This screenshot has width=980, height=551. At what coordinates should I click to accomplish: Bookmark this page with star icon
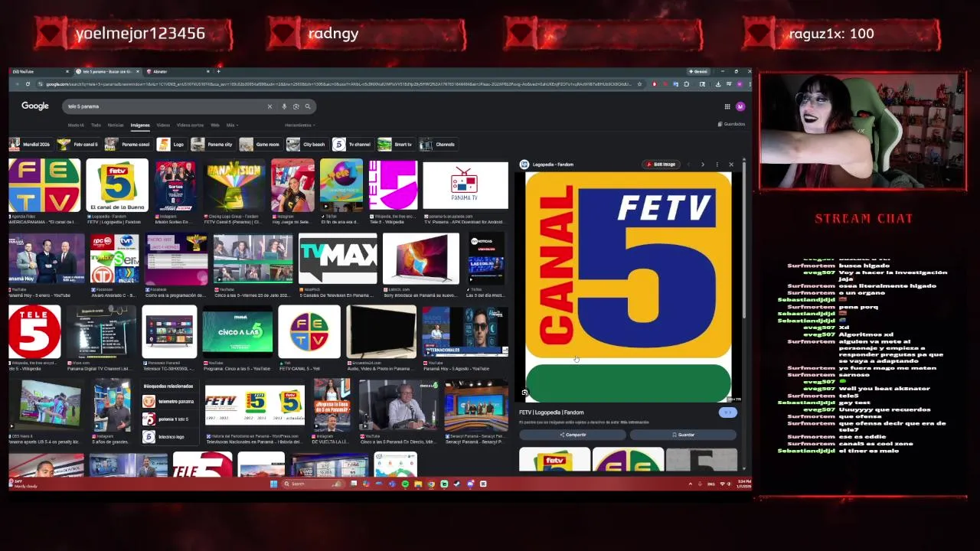(x=639, y=84)
